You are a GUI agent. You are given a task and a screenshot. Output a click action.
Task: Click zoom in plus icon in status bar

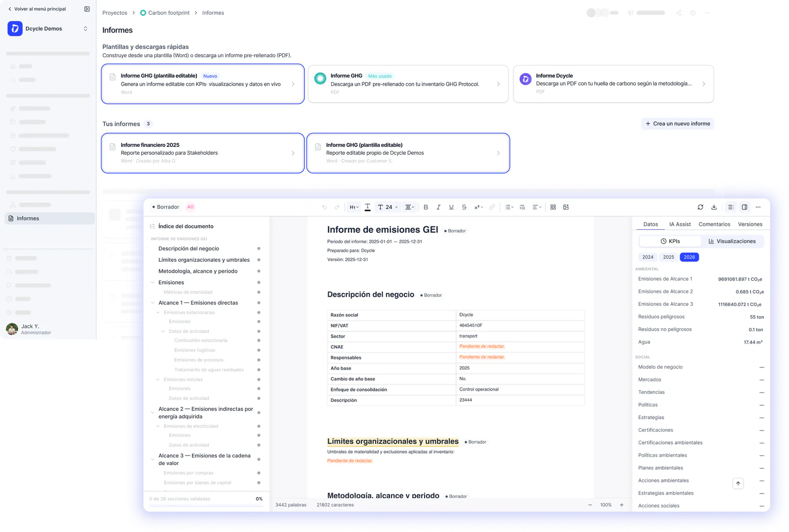click(621, 505)
